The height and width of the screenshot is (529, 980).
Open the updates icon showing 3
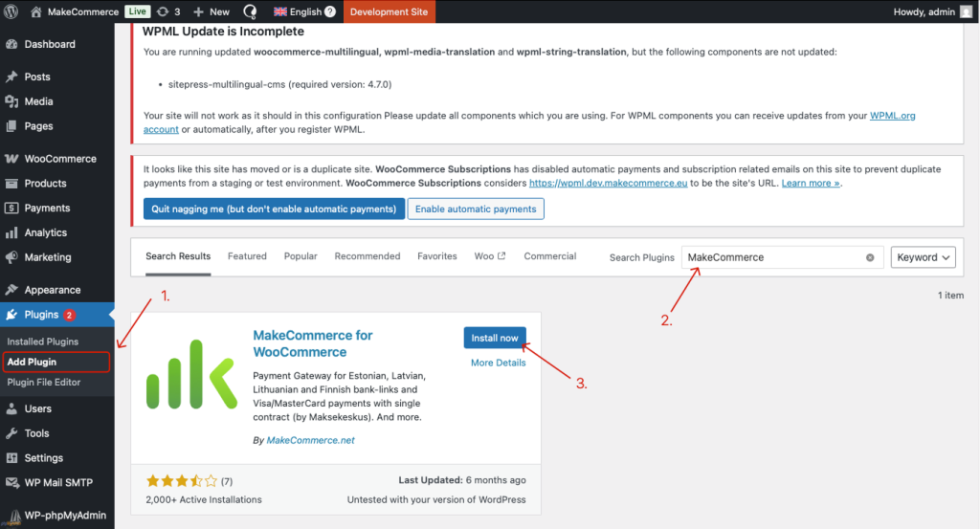(x=163, y=11)
